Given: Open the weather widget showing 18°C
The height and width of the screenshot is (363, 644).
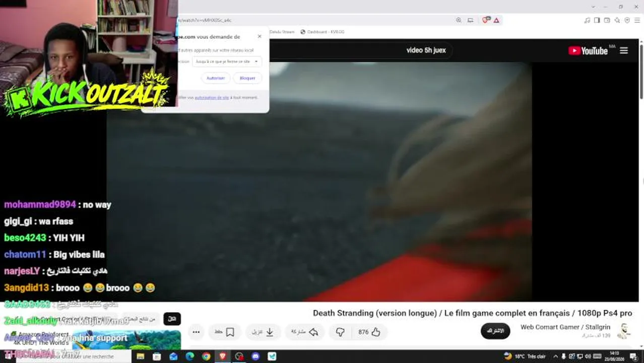Looking at the screenshot, I should coord(525,356).
